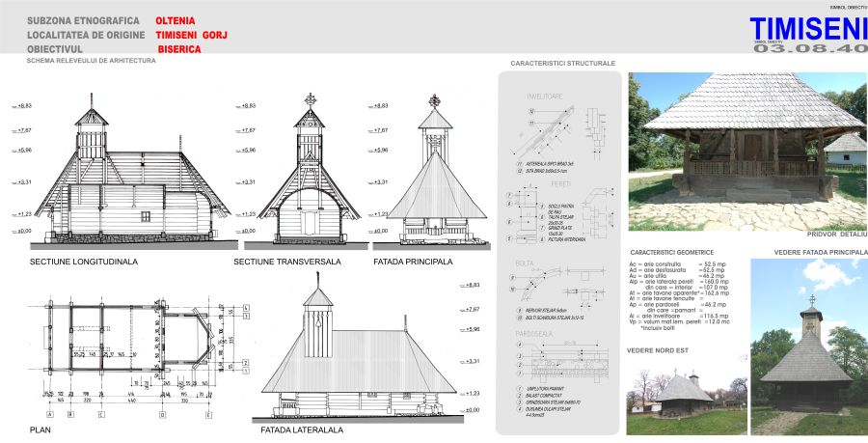Select the red OLTENIA text

(x=175, y=19)
